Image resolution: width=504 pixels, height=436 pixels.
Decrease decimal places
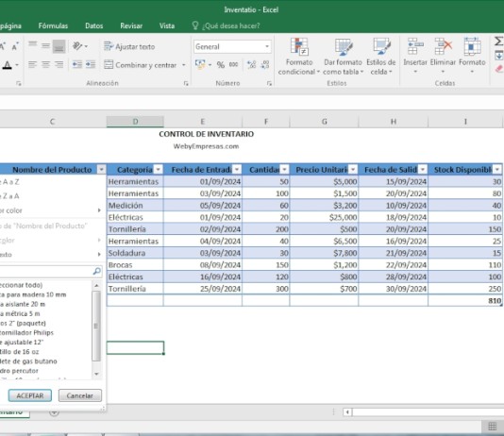click(x=265, y=65)
